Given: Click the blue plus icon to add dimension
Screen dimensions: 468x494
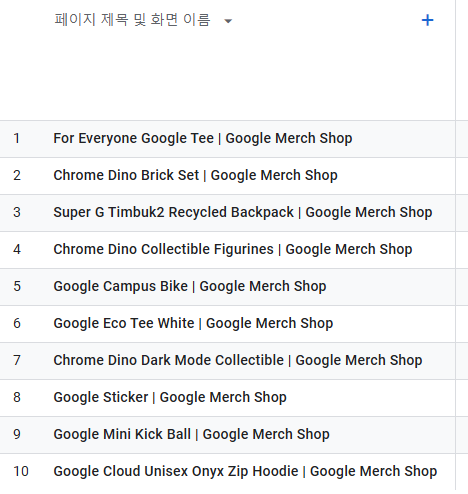Looking at the screenshot, I should [x=427, y=20].
